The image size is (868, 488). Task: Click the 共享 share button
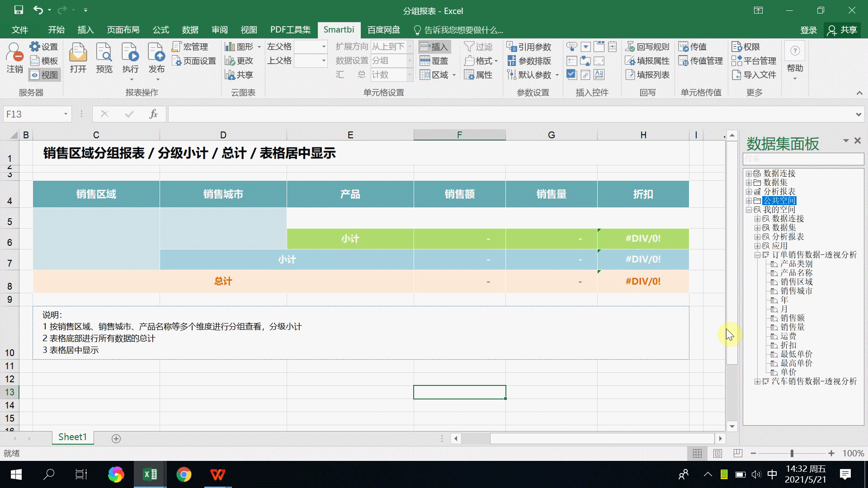(842, 30)
